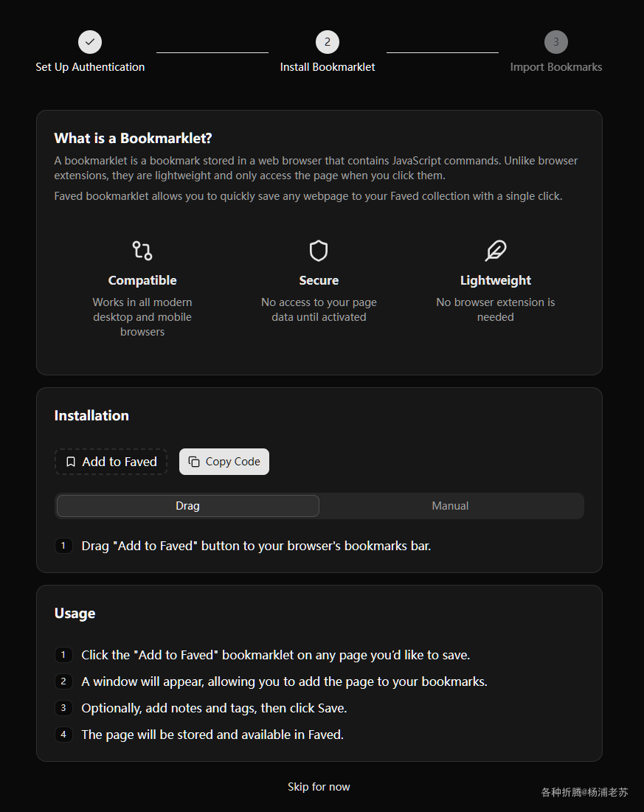Select the Set Up Authentication step label
The height and width of the screenshot is (812, 644).
pyautogui.click(x=90, y=67)
